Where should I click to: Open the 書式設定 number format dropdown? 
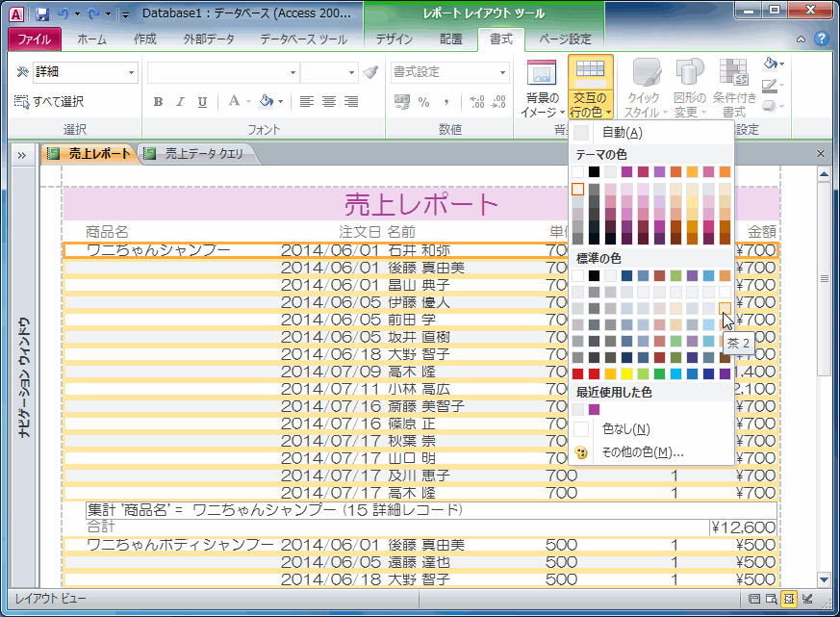pos(502,73)
